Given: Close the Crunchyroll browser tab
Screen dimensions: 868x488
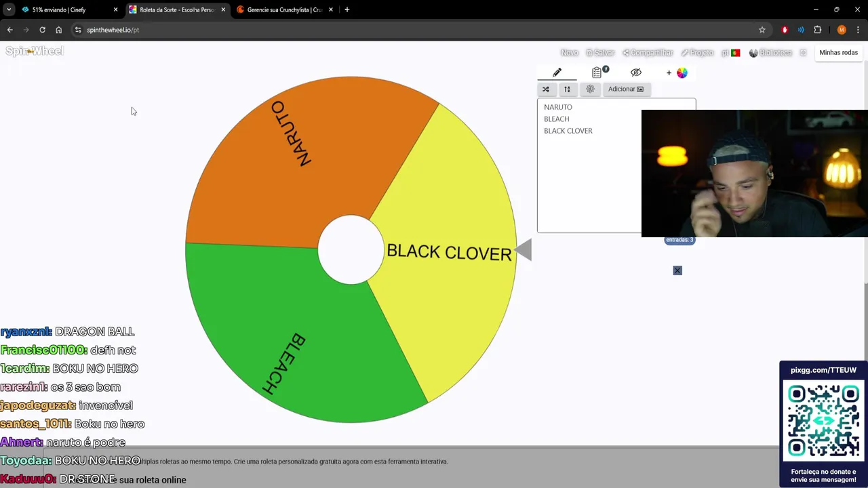Looking at the screenshot, I should [x=331, y=9].
